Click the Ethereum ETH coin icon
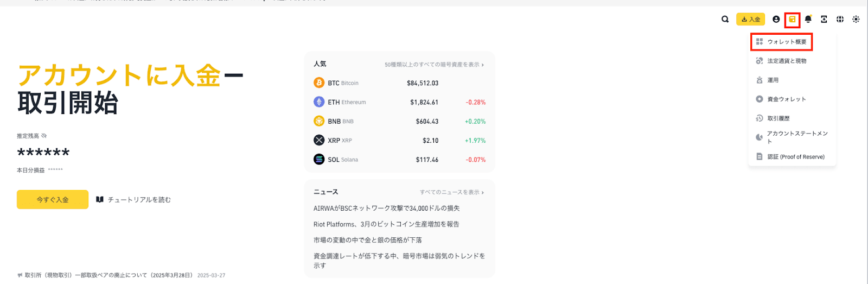This screenshot has width=868, height=284. pos(319,102)
